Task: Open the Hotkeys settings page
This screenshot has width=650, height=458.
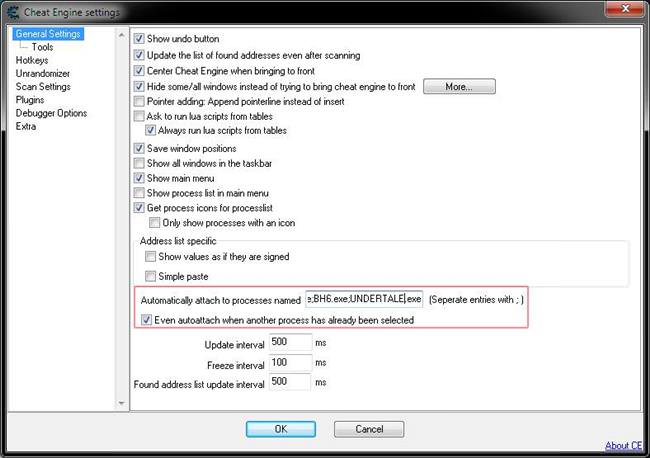Action: (x=32, y=61)
